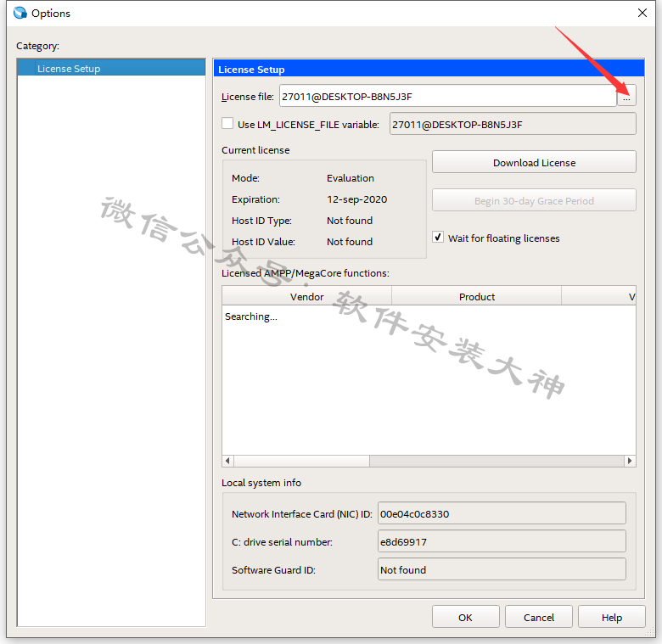Viewport: 662px width, 644px height.
Task: Close the Options dialog window
Action: 642,13
